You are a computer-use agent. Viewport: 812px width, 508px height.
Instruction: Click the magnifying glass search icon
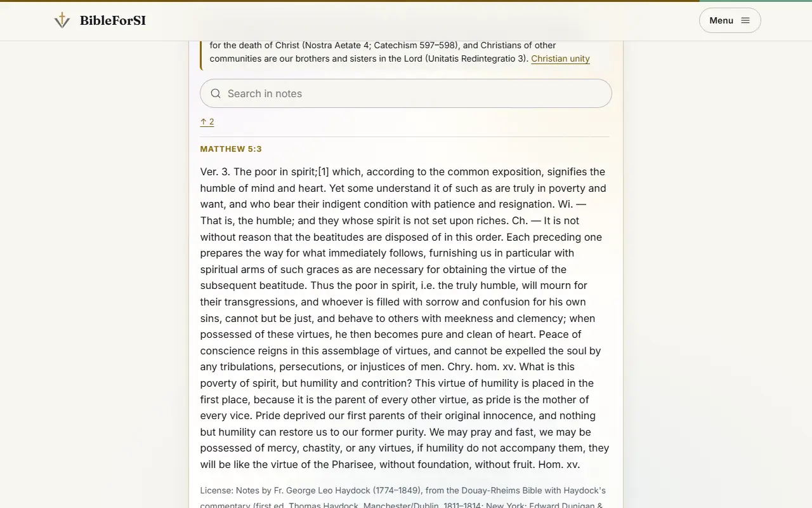[216, 93]
